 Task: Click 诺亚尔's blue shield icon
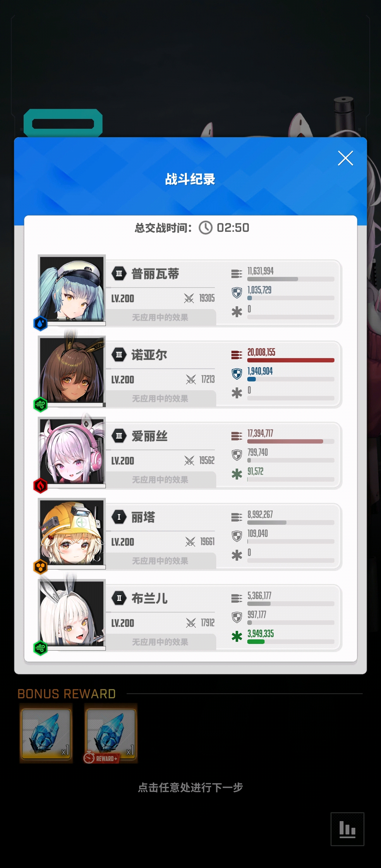237,374
